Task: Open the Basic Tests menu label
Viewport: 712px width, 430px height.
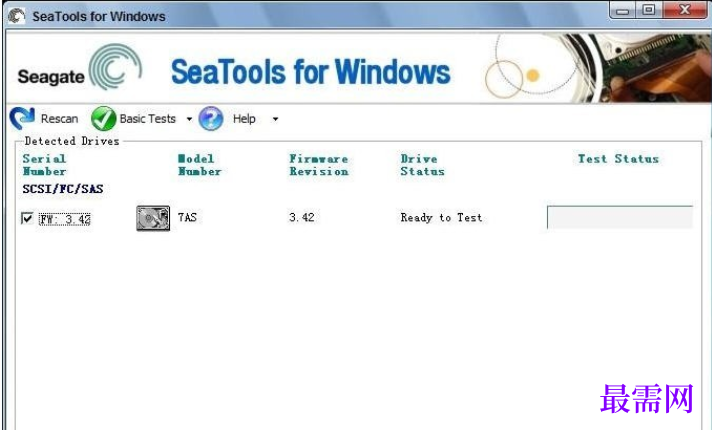Action: (148, 119)
